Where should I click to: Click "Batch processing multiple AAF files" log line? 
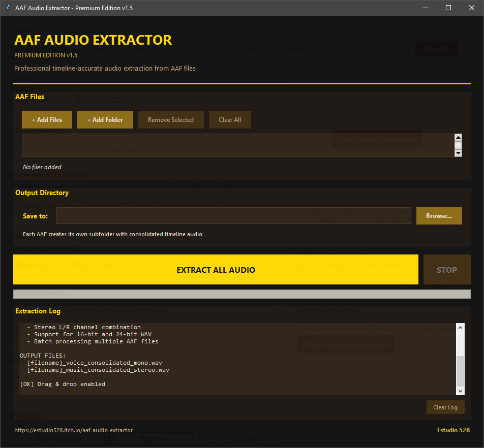pos(93,341)
